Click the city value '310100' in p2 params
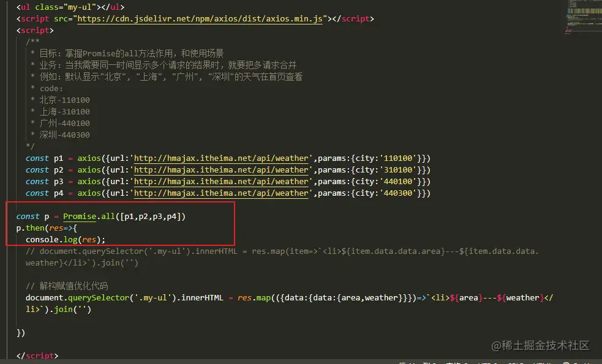Viewport: 602px width, 364px height. click(397, 170)
